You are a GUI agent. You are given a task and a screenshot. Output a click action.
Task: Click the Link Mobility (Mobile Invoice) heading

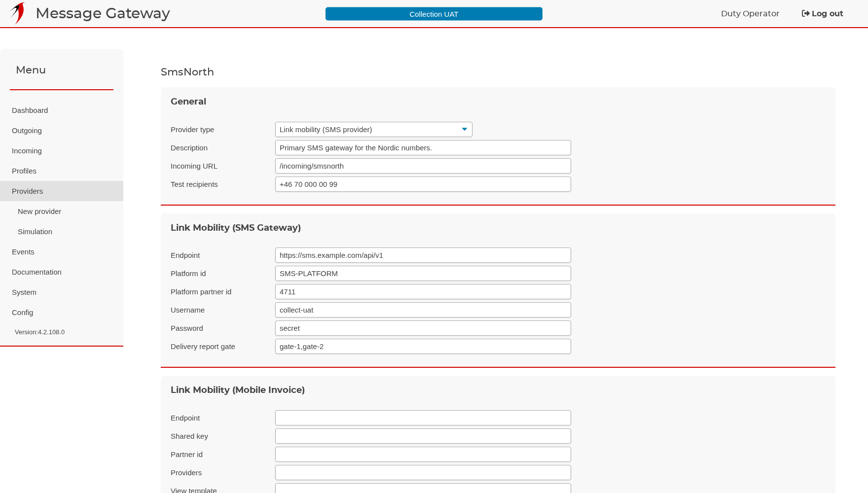(x=238, y=390)
